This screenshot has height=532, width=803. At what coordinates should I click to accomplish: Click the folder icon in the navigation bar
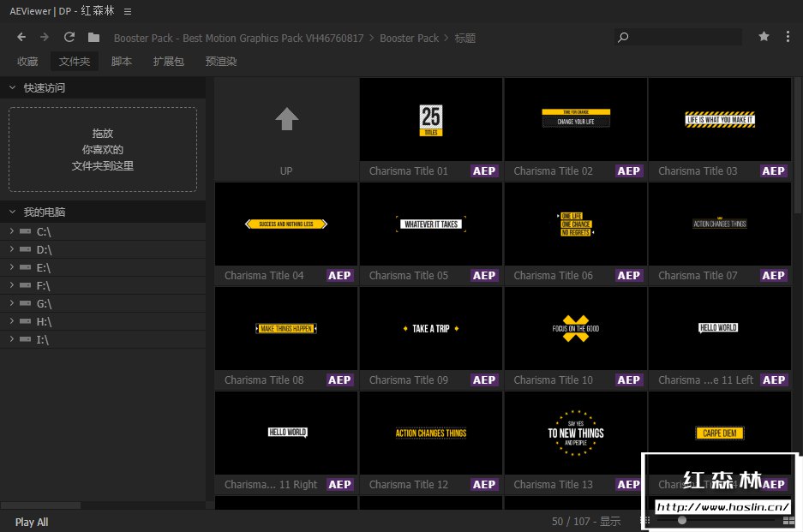93,37
